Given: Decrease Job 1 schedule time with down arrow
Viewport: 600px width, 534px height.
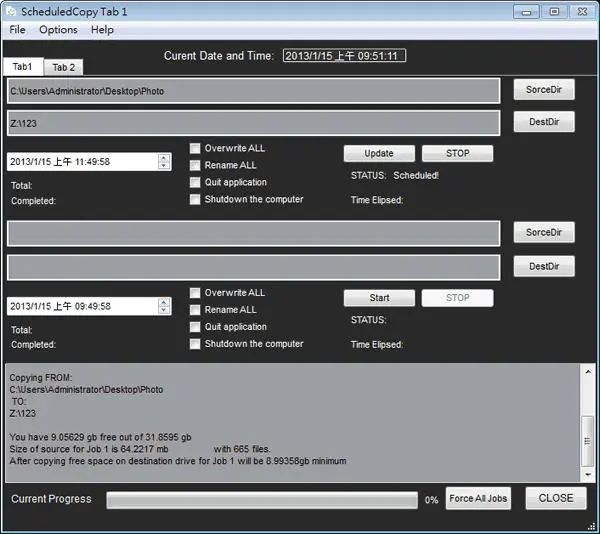Looking at the screenshot, I should click(164, 165).
